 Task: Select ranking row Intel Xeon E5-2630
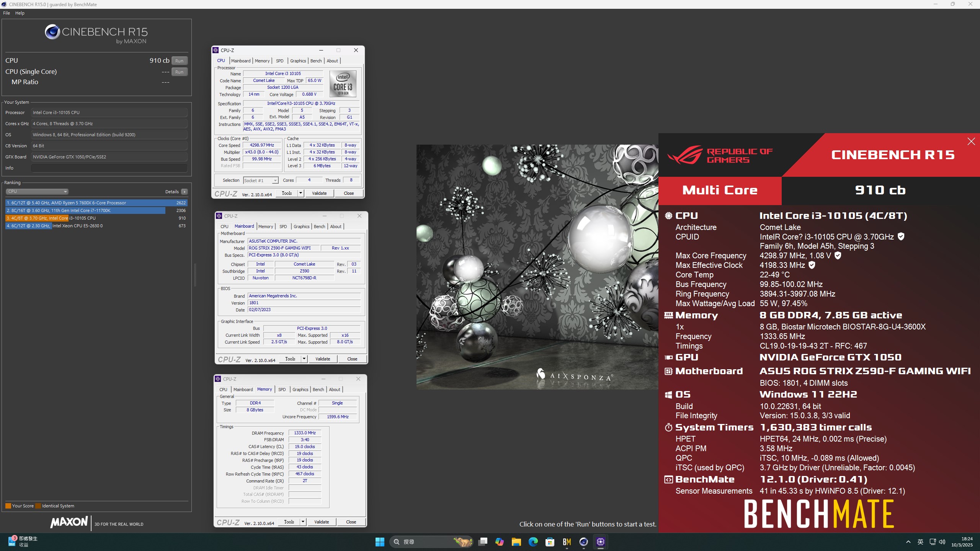pos(96,226)
